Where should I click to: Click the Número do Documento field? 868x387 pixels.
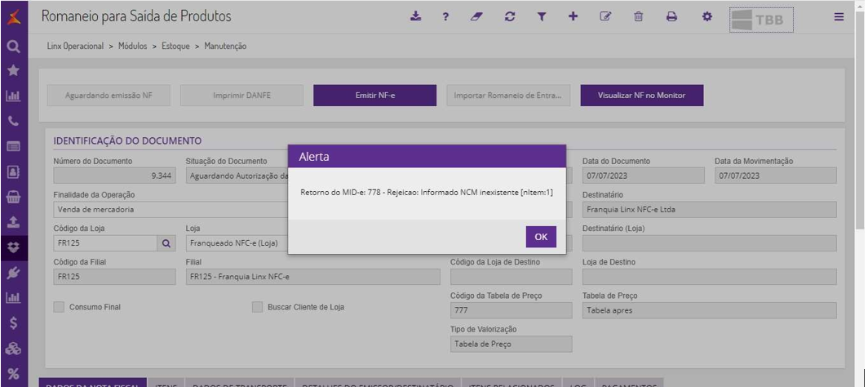click(114, 176)
